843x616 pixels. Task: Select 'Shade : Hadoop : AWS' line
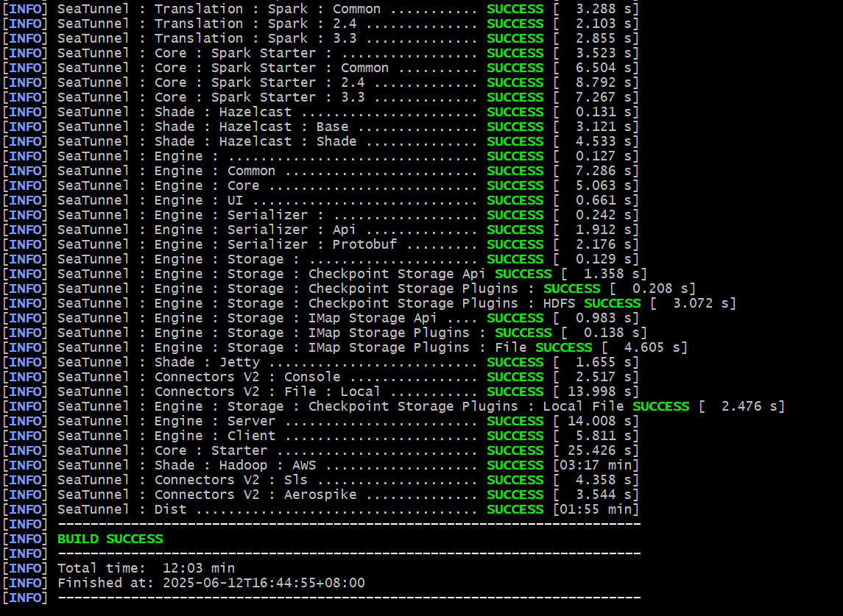(x=320, y=465)
